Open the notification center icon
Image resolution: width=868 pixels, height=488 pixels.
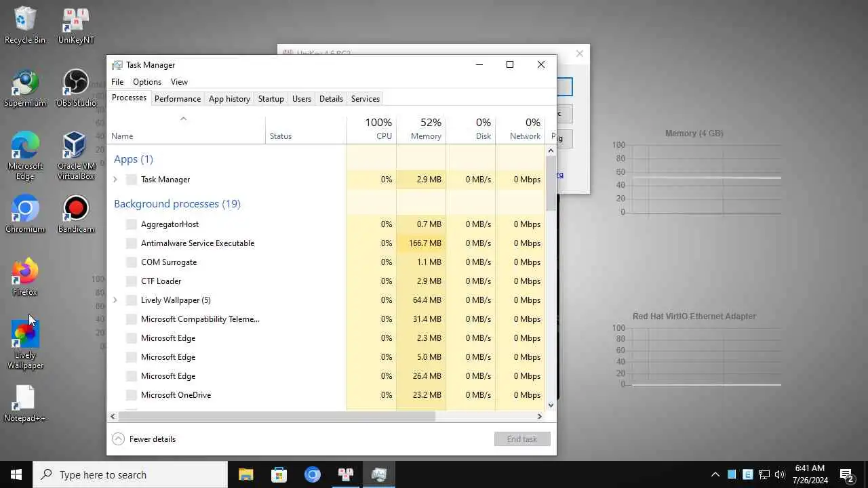coord(847,474)
